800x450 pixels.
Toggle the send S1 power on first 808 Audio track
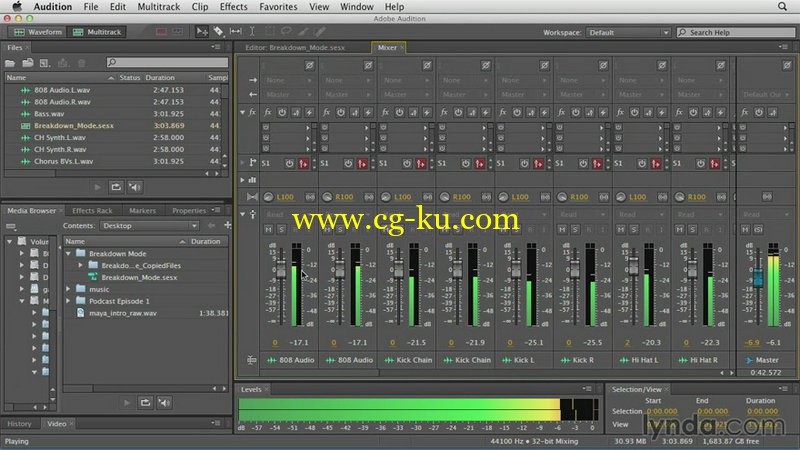[x=289, y=163]
